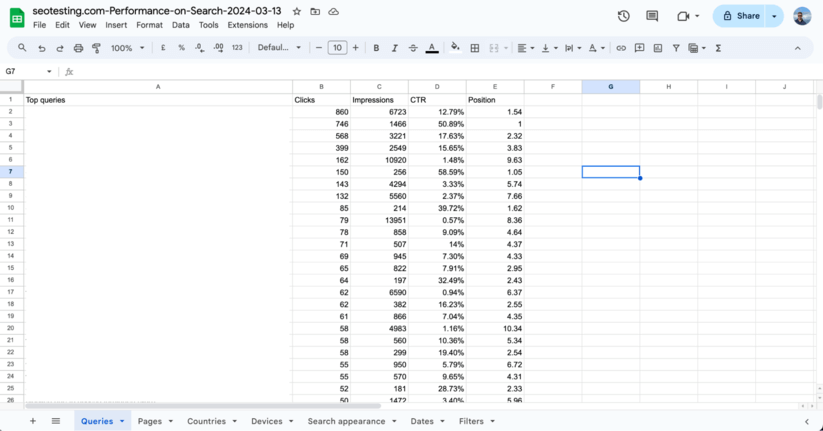Increase font size with plus button

(x=355, y=48)
